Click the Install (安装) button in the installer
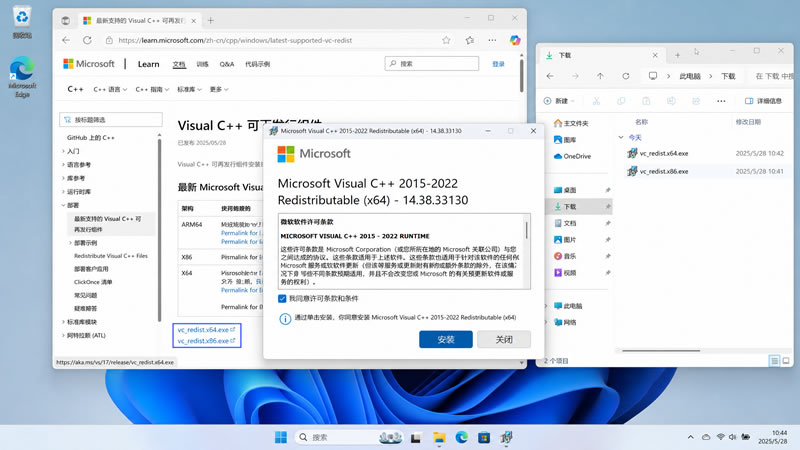800x450 pixels. 445,339
